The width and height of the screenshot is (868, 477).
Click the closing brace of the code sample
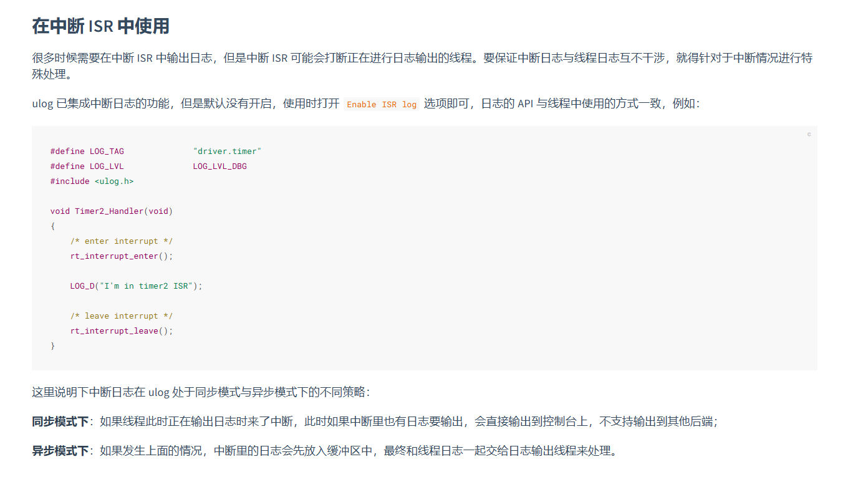tap(53, 346)
